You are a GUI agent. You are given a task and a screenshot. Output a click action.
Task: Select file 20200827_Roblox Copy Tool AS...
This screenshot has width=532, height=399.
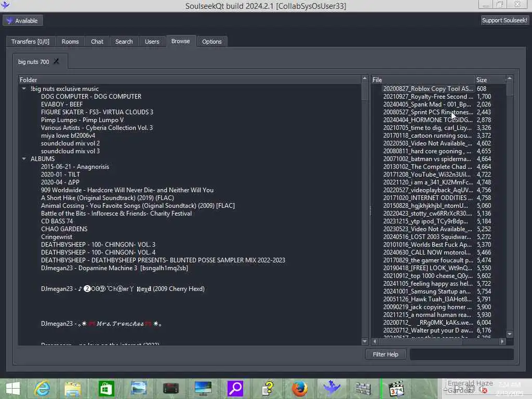coord(428,88)
